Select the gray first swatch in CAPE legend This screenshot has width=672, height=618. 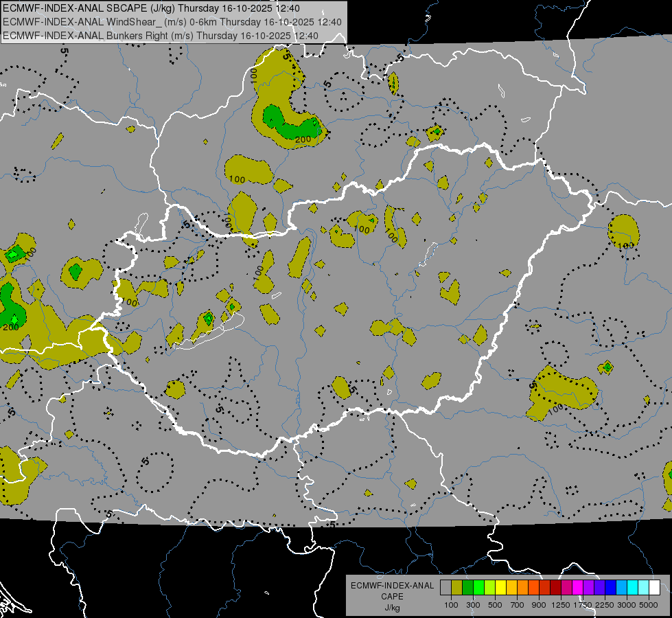(445, 588)
